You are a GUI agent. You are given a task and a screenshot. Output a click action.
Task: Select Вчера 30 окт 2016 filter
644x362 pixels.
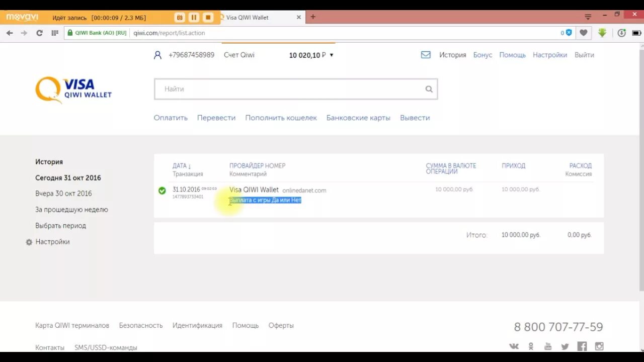[63, 194]
